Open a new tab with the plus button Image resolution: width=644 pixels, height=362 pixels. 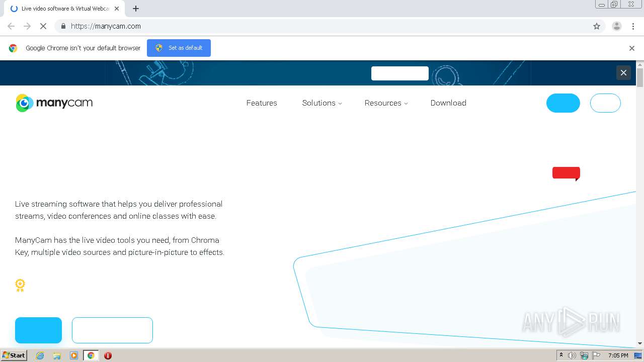[136, 9]
